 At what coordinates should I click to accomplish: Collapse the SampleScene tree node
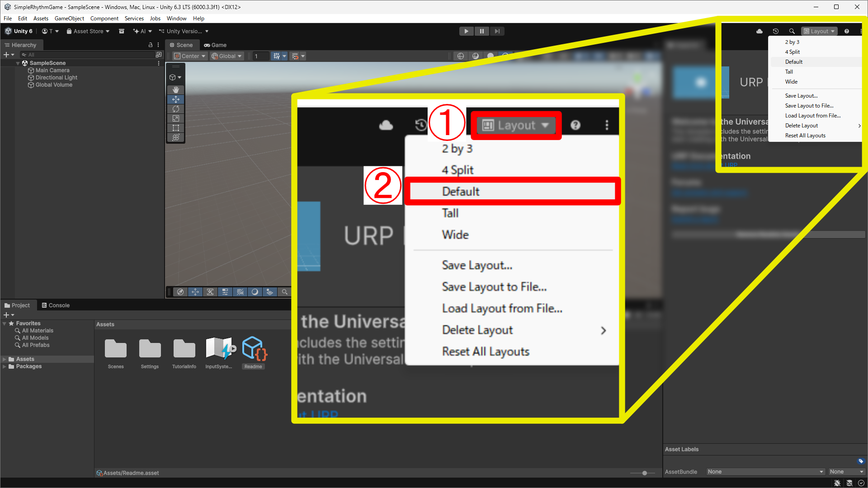coord(18,63)
